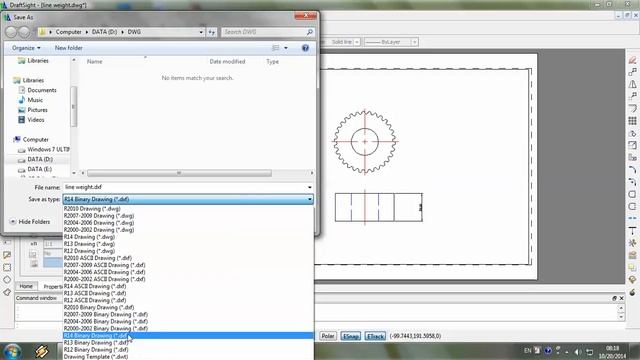Select the Explode tool in right toolbar
Viewport: 640px width, 360px height.
(632, 243)
